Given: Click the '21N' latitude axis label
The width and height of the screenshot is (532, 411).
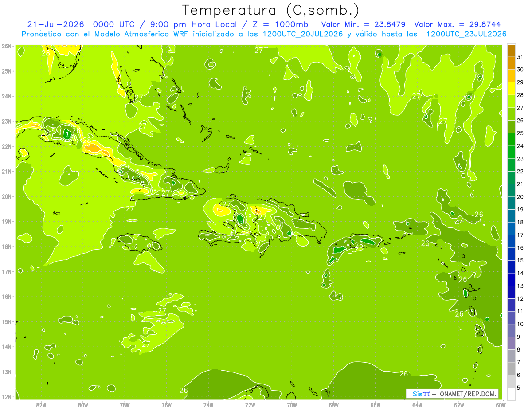Looking at the screenshot, I should coord(7,171).
